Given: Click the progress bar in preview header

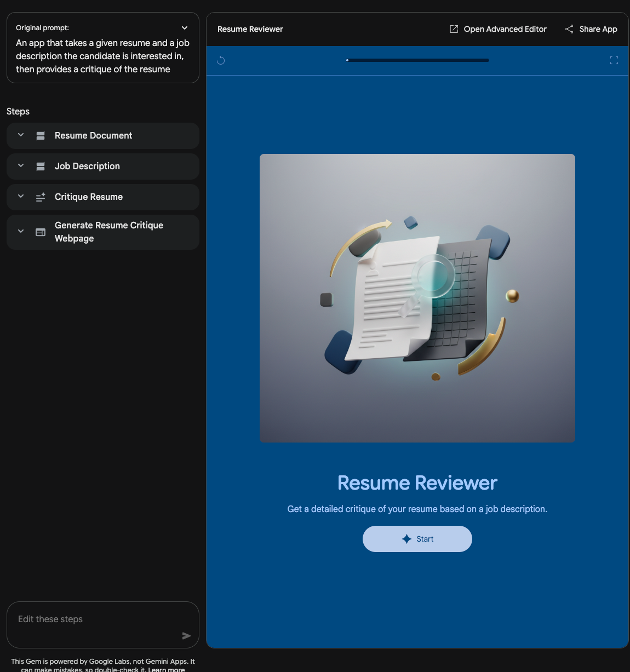Looking at the screenshot, I should 417,60.
